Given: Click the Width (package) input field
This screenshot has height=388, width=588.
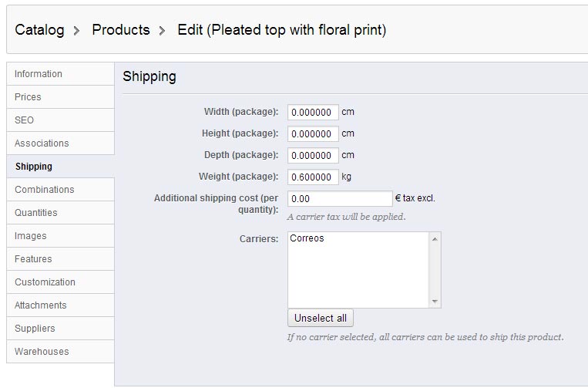Looking at the screenshot, I should click(x=313, y=112).
